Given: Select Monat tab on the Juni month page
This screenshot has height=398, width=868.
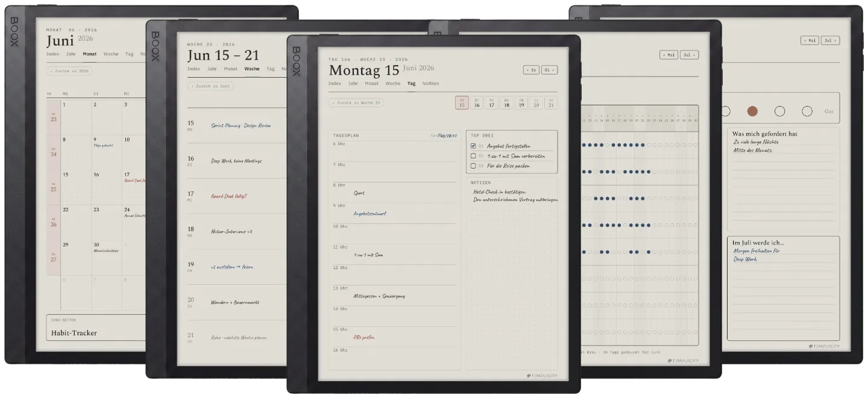Looking at the screenshot, I should 90,54.
